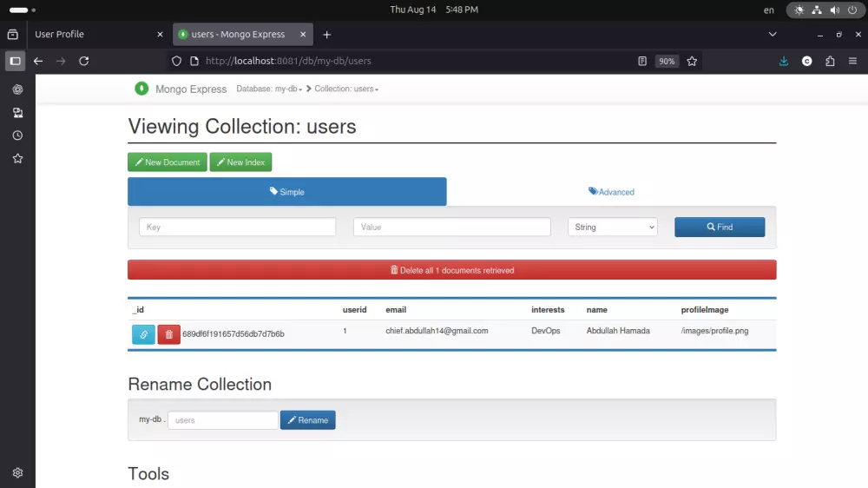Toggle the browser sidebar panel icon
The image size is (868, 488).
(16, 61)
